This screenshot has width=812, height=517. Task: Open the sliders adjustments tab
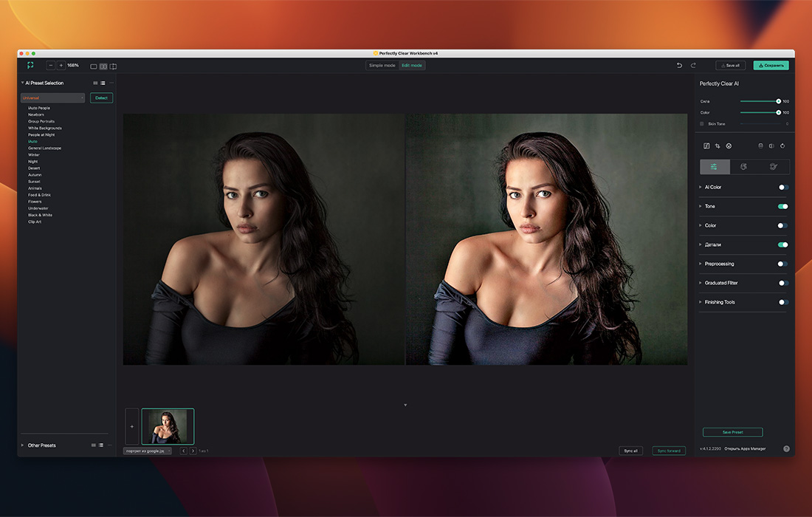[715, 167]
